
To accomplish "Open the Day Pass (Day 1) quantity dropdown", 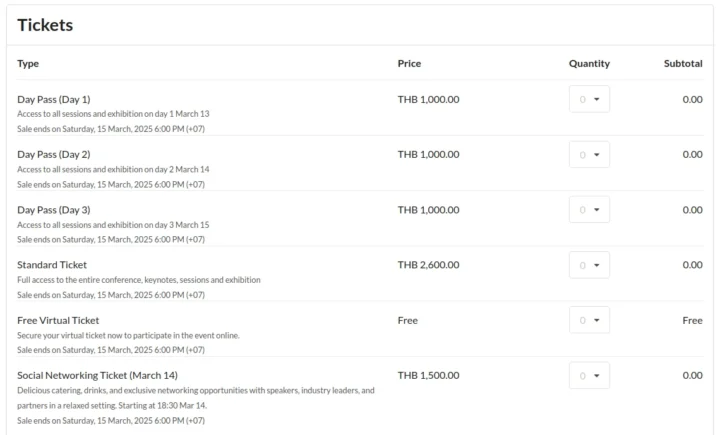I will click(x=589, y=99).
